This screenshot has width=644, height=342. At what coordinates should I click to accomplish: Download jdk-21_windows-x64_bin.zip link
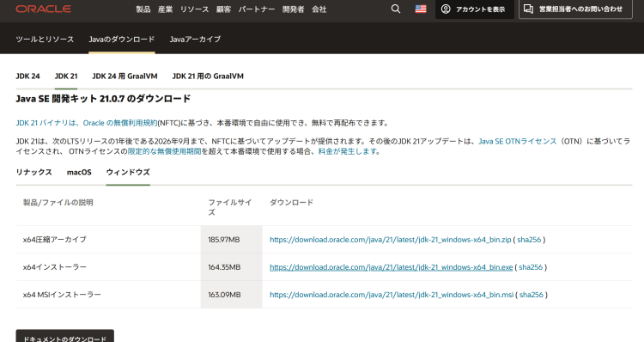(x=390, y=240)
